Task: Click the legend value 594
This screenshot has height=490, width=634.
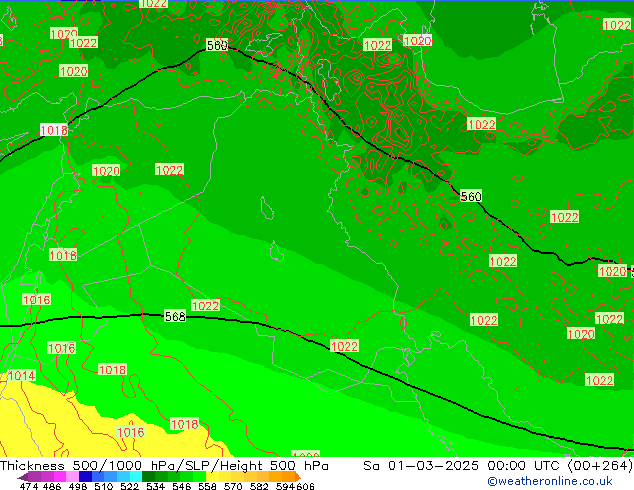Action: (285, 486)
